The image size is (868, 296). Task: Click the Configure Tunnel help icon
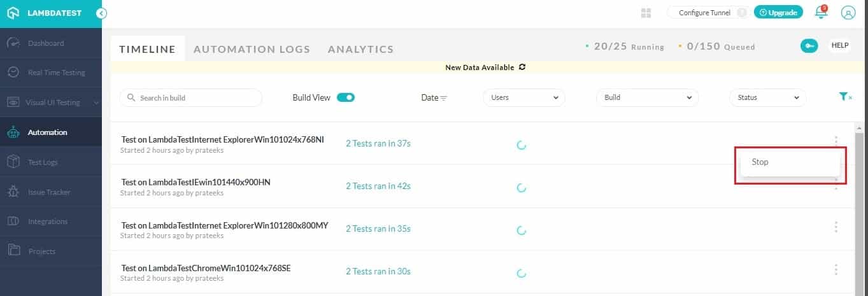(x=741, y=13)
